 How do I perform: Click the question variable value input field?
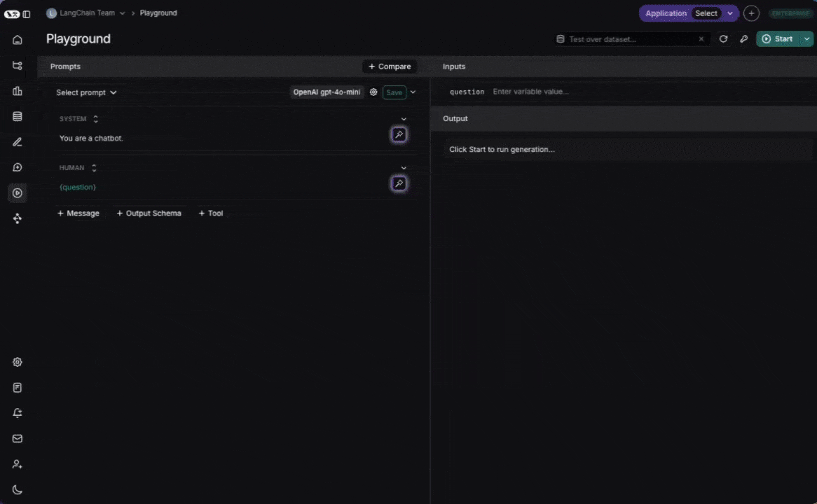[596, 92]
